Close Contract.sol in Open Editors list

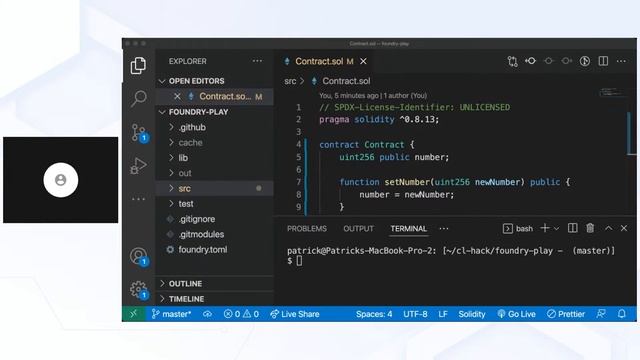pyautogui.click(x=177, y=97)
